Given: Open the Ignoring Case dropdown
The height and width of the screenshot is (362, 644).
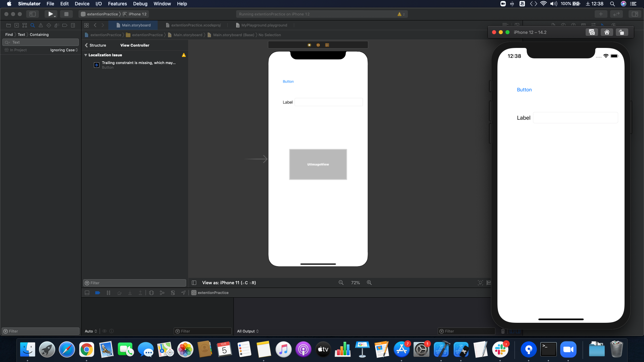Looking at the screenshot, I should pos(64,50).
